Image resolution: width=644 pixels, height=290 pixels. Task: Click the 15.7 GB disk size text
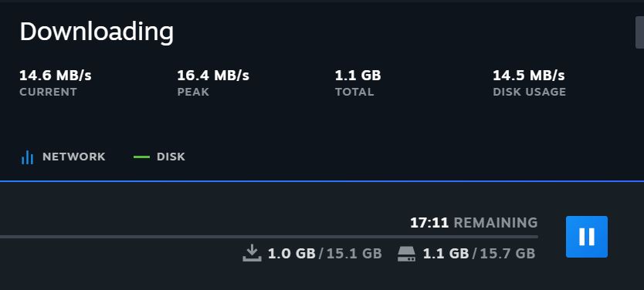[507, 254]
